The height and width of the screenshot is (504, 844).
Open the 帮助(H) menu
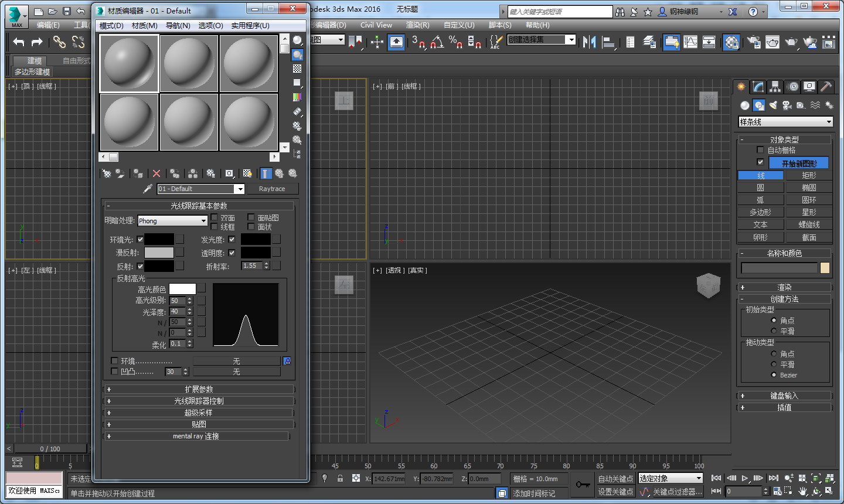point(537,25)
